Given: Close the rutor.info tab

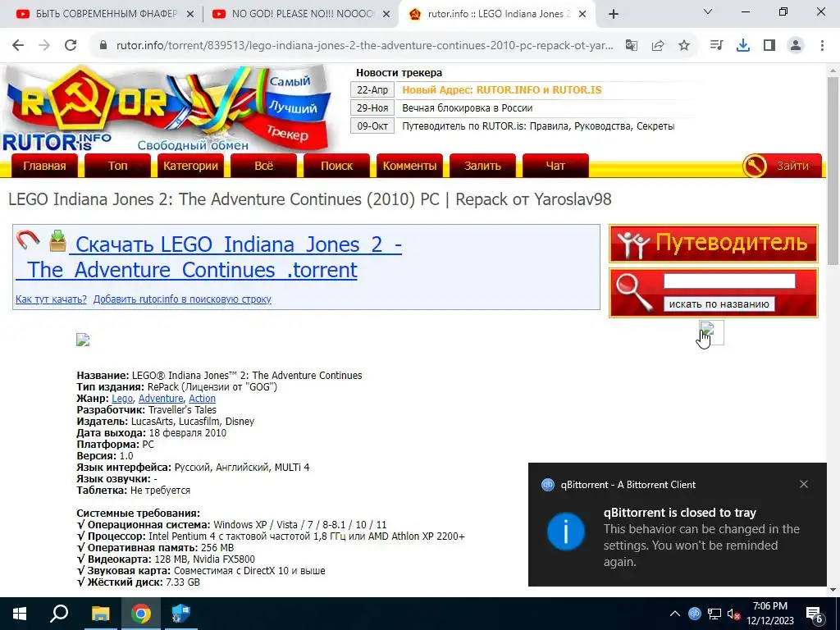Looking at the screenshot, I should pyautogui.click(x=584, y=15).
